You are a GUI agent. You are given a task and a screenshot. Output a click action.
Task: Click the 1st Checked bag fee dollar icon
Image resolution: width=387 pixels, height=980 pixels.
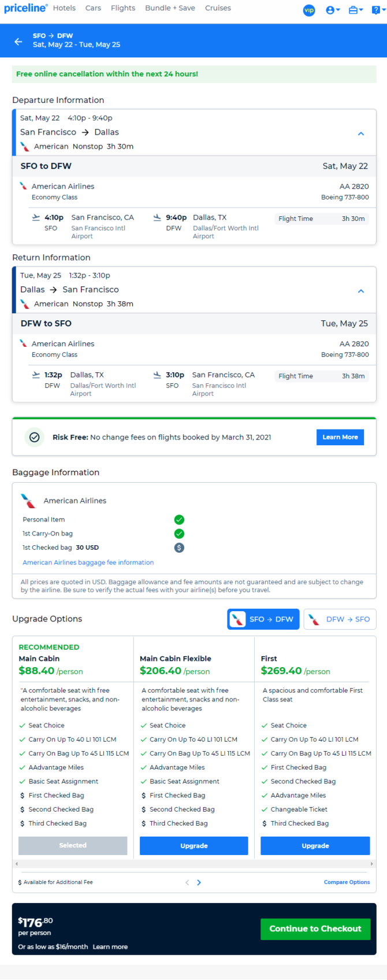[x=179, y=548]
